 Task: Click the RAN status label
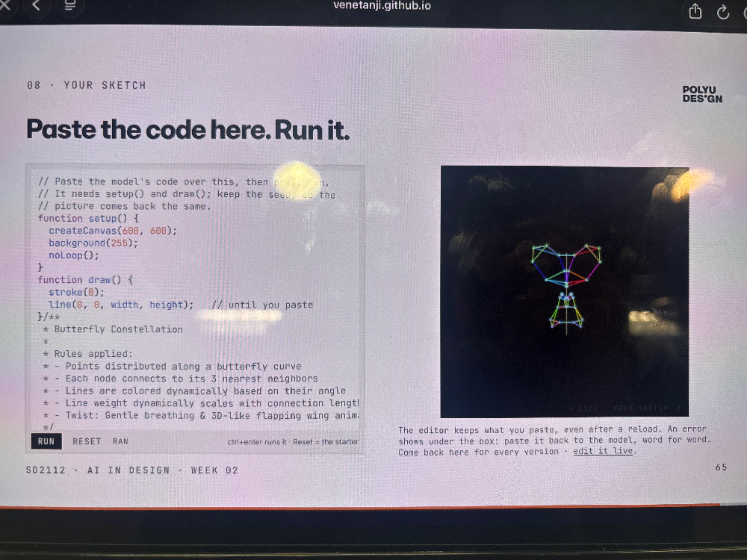[x=120, y=441]
